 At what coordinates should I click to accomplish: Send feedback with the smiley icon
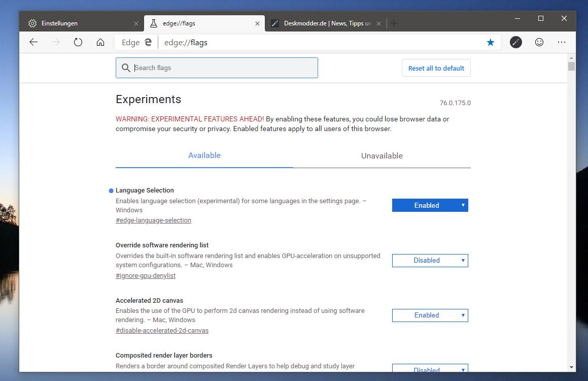[539, 42]
